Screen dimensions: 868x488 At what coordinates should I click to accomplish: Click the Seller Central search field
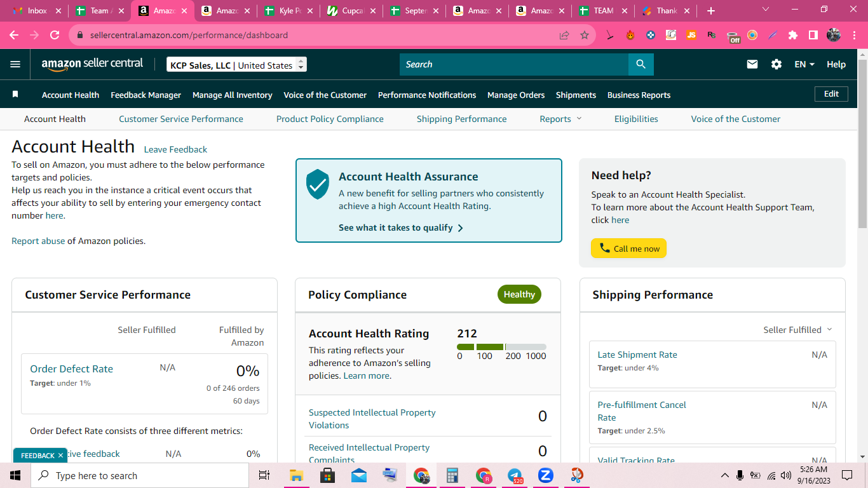[514, 64]
